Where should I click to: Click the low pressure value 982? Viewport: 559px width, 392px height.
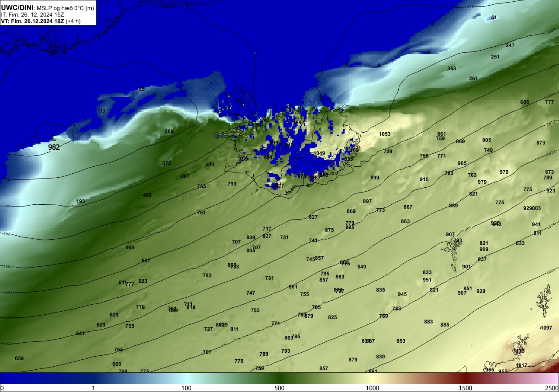click(54, 148)
